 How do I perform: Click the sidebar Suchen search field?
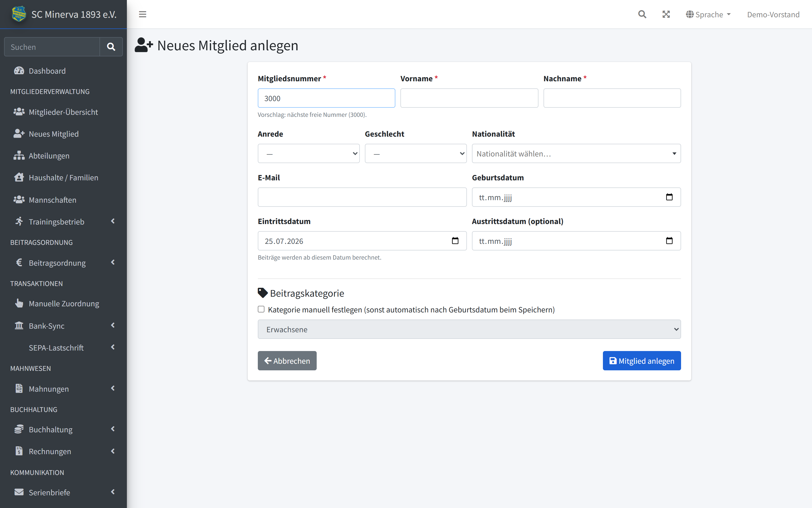[x=52, y=47]
